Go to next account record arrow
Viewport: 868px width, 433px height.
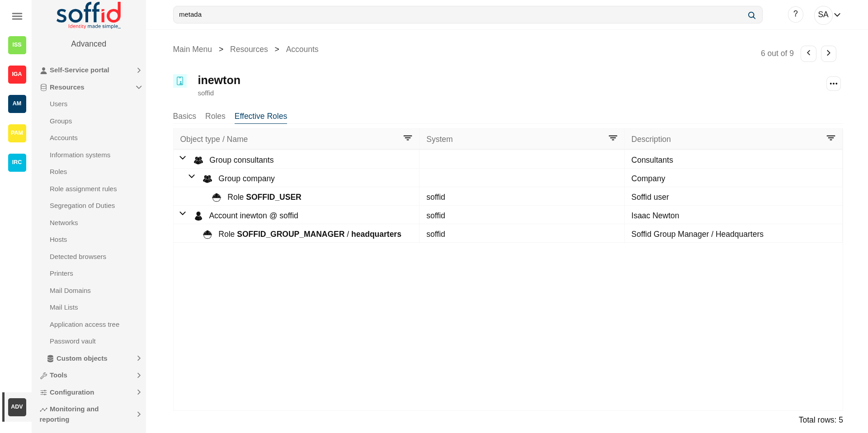point(828,53)
